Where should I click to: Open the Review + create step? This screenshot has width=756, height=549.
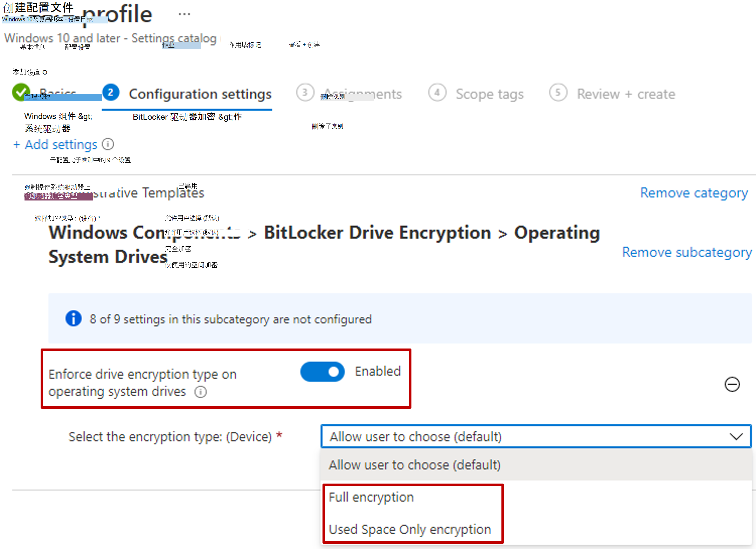[x=626, y=94]
